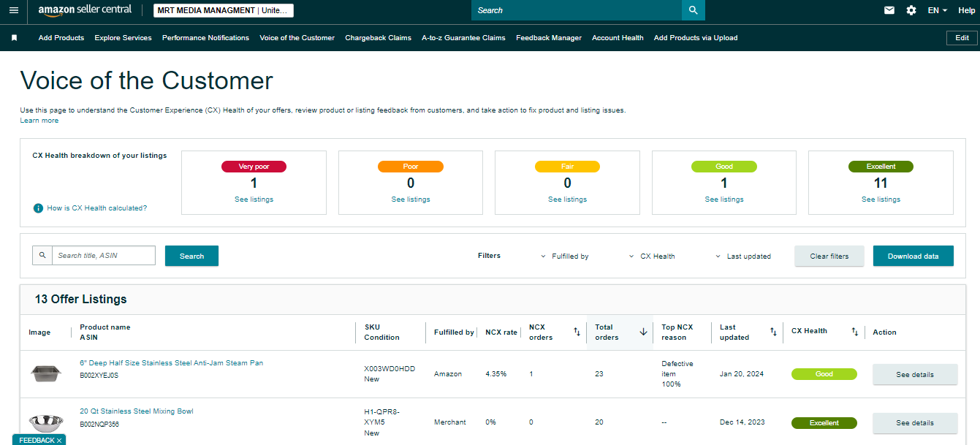Click the Clear filters button

[829, 256]
